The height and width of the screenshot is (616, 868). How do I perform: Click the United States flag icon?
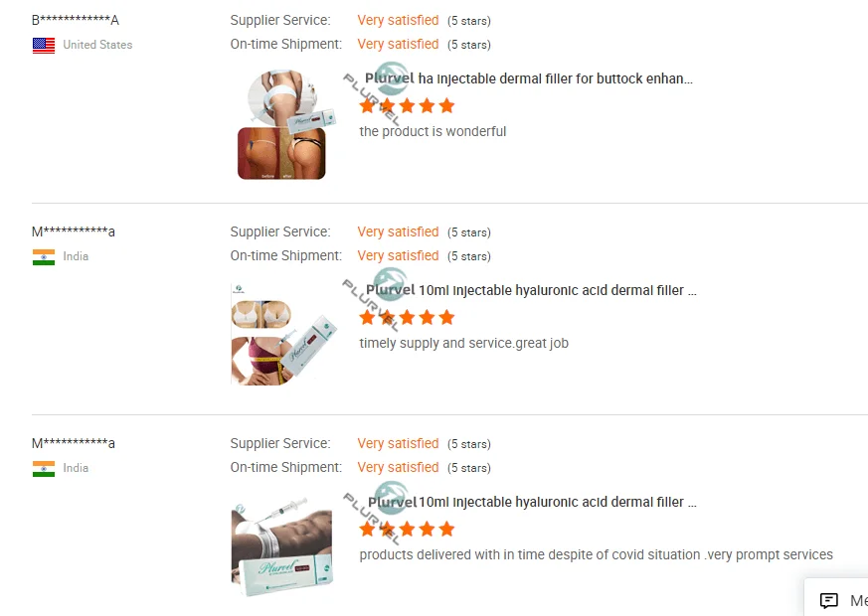pos(44,45)
